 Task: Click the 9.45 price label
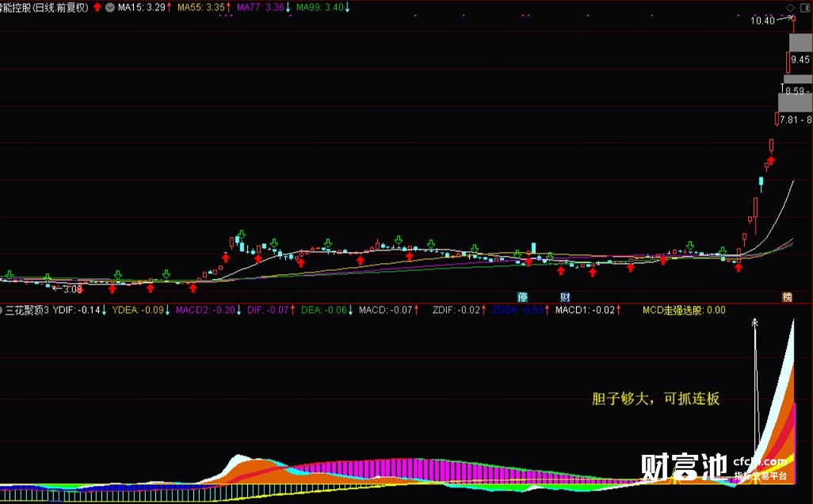pyautogui.click(x=800, y=59)
